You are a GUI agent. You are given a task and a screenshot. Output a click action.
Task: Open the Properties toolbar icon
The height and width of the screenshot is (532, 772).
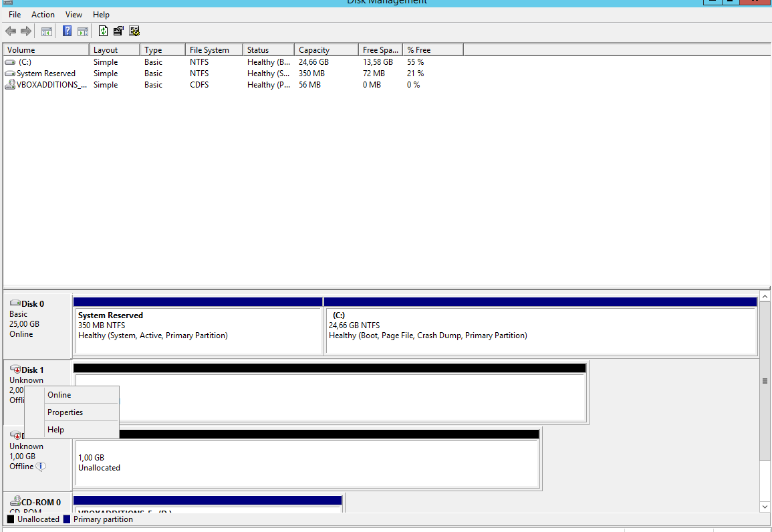click(x=118, y=31)
